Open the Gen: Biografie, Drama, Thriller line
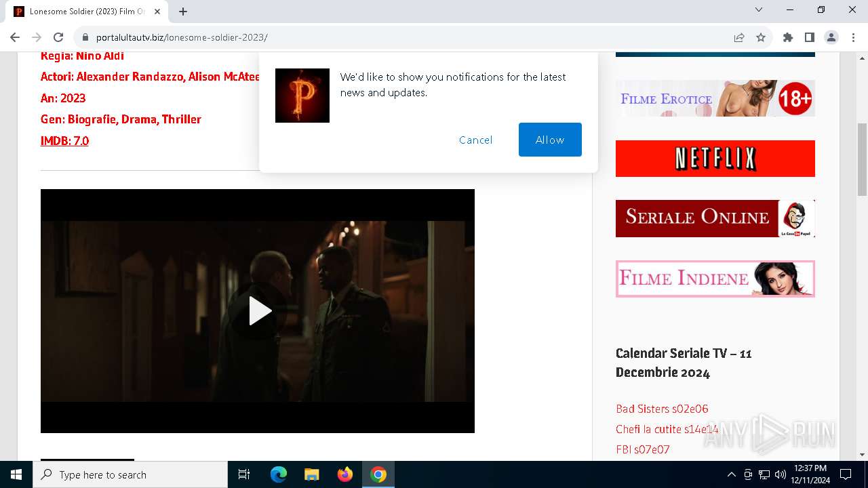Image resolution: width=868 pixels, height=488 pixels. coord(121,119)
